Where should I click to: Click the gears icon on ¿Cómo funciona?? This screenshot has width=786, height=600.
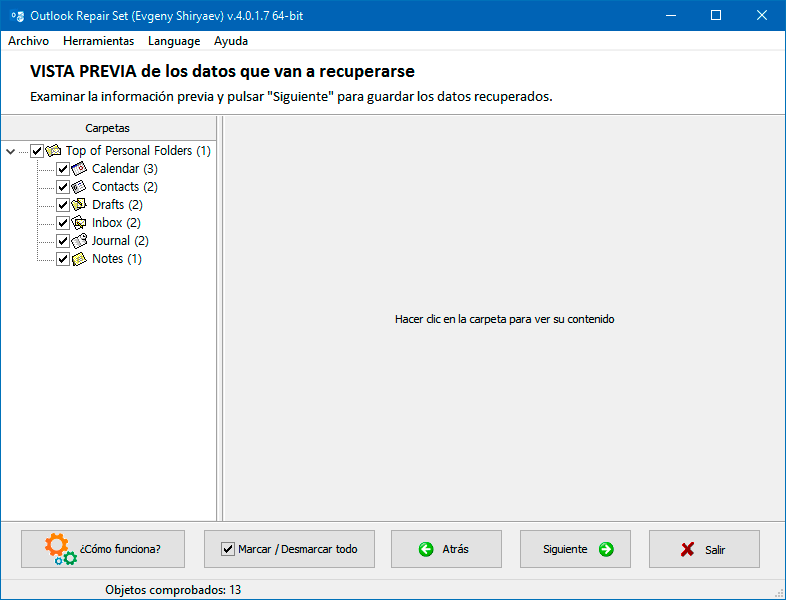coord(60,549)
